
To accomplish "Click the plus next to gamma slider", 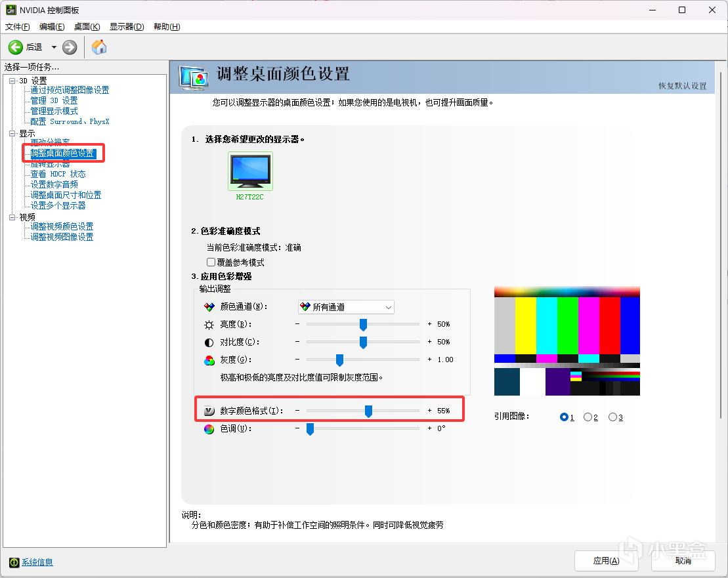I will [x=429, y=359].
